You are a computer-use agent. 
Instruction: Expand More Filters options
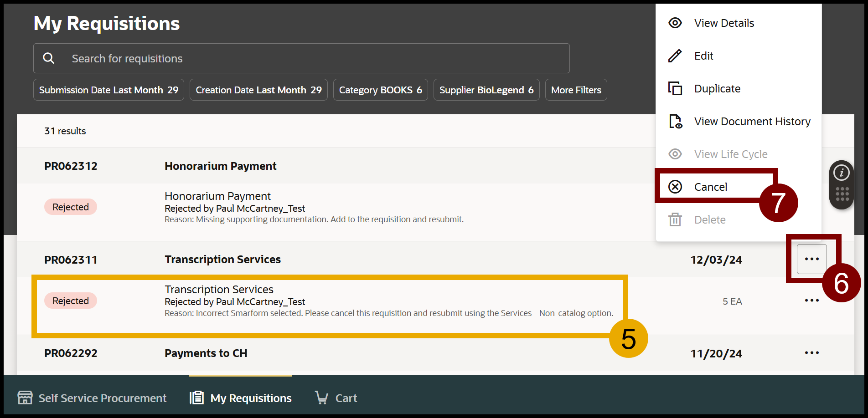point(576,90)
